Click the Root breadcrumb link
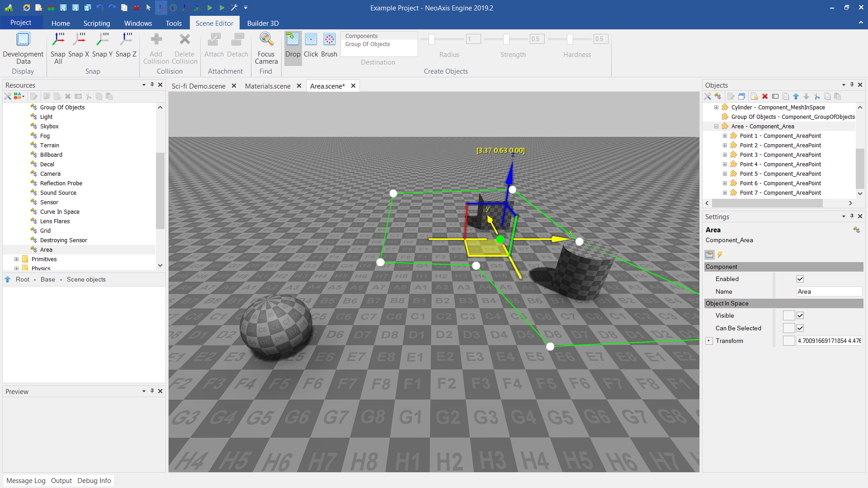Image resolution: width=868 pixels, height=488 pixels. 22,280
